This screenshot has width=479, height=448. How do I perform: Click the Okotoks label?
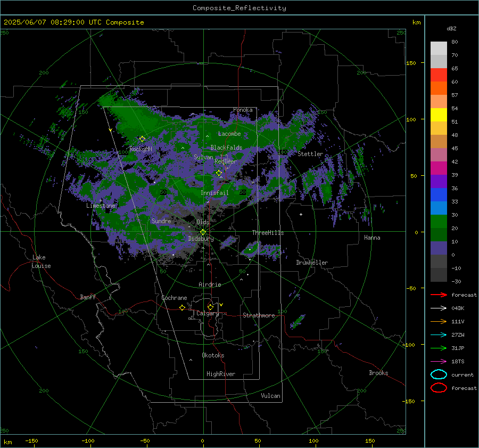[213, 355]
